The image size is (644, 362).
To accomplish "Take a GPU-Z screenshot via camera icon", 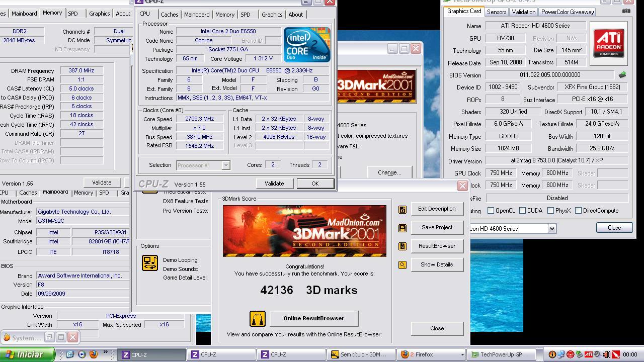I will 626,11.
